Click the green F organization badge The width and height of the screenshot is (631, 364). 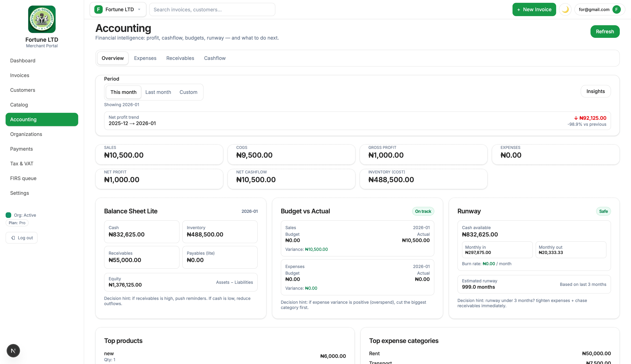click(98, 9)
